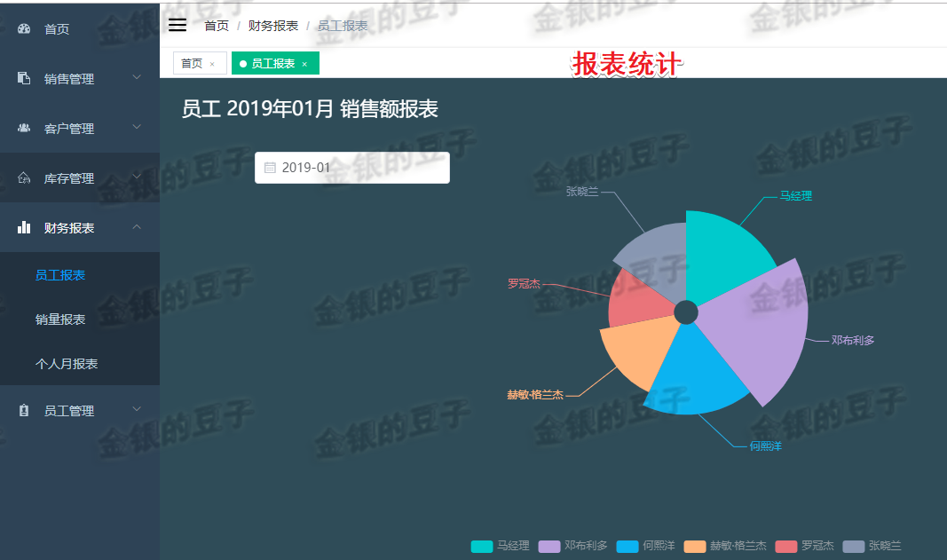Viewport: 947px width, 560px height.
Task: Click the 库存管理 warehouse icon
Action: click(22, 177)
